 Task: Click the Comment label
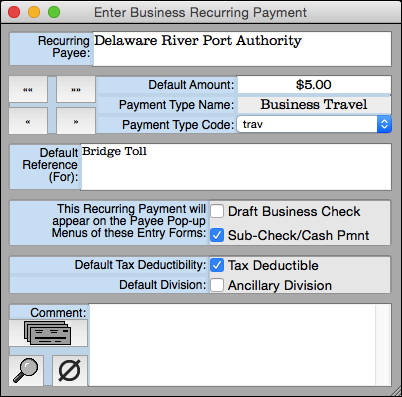click(58, 313)
